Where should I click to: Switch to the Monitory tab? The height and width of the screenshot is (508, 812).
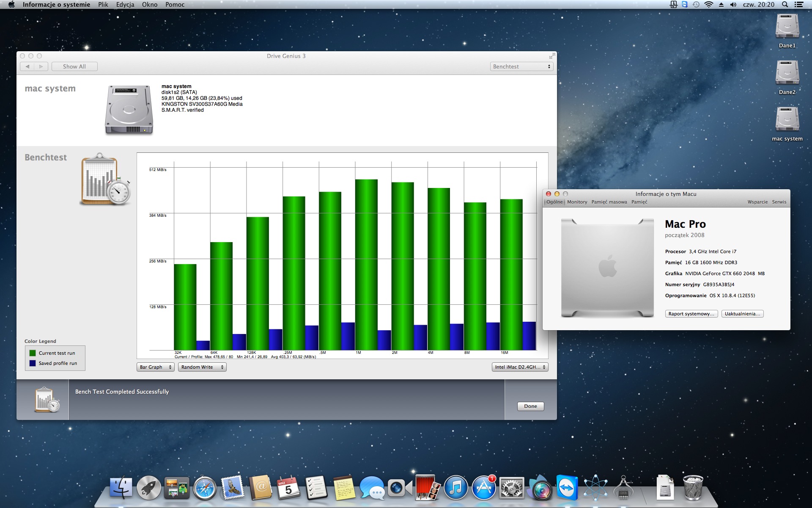pyautogui.click(x=577, y=202)
